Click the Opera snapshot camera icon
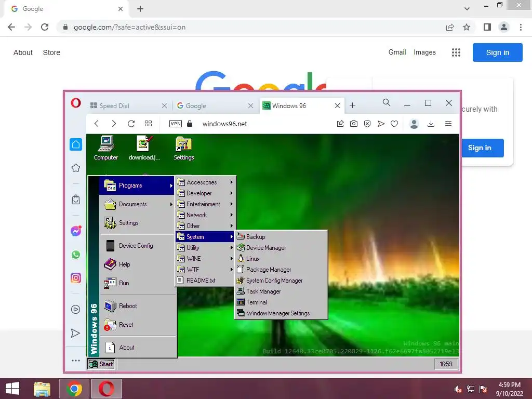The height and width of the screenshot is (399, 532). coord(353,124)
